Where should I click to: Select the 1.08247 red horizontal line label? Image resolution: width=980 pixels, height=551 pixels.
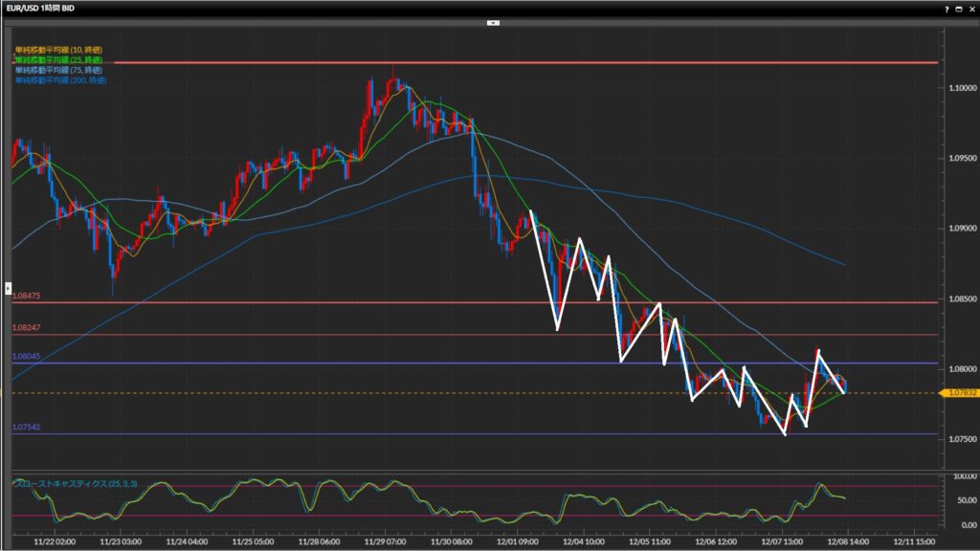[x=26, y=328]
